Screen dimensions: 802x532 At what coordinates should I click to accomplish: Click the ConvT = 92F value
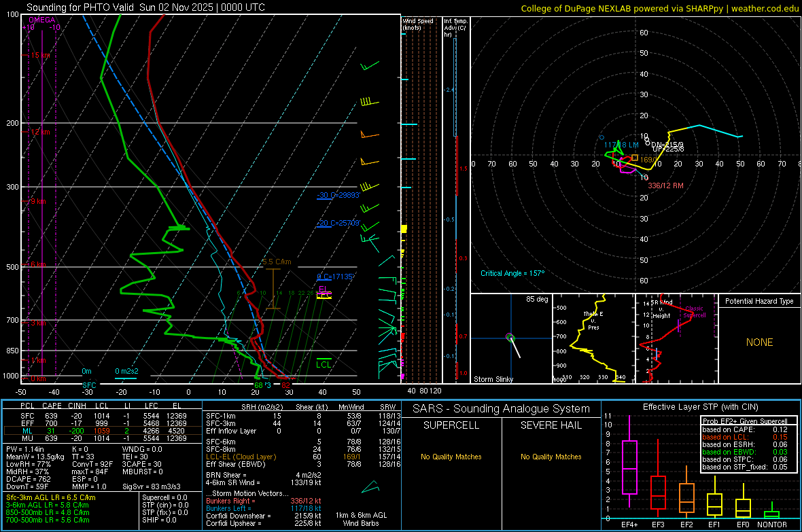(x=92, y=465)
